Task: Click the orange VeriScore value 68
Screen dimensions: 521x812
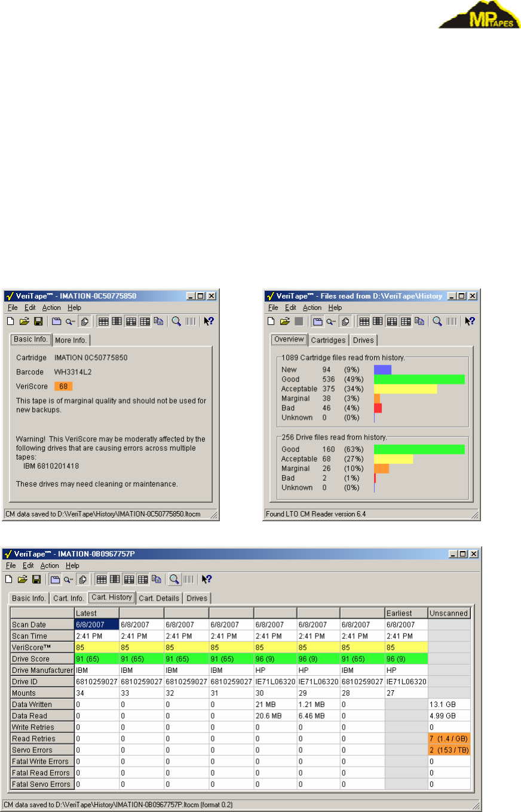Action: pyautogui.click(x=63, y=386)
